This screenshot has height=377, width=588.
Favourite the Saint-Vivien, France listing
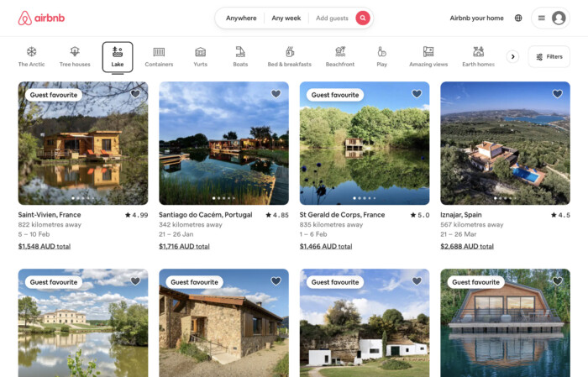[135, 94]
